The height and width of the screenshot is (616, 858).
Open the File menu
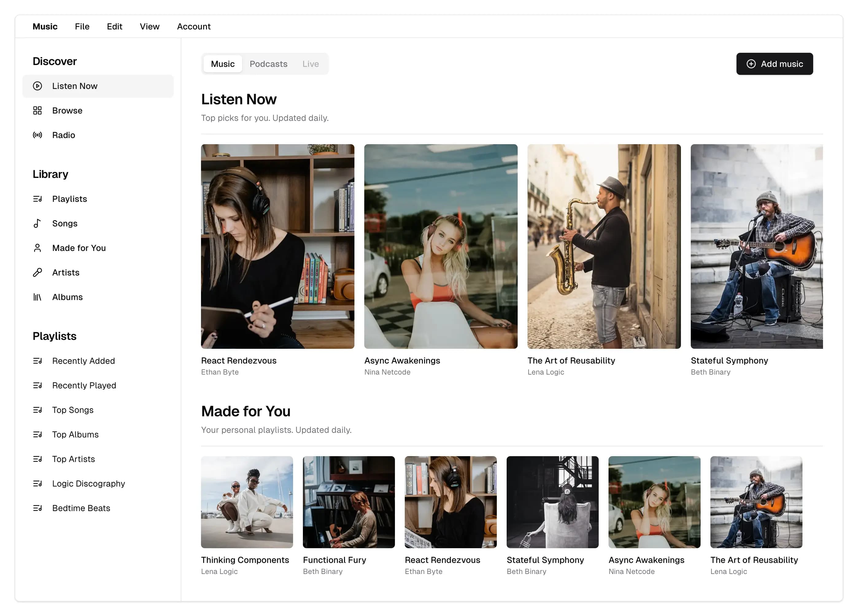tap(82, 26)
